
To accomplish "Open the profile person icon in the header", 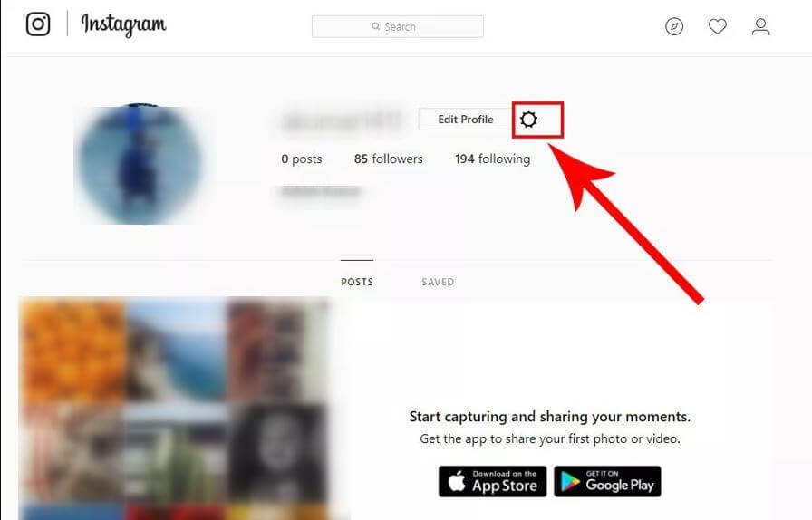I will [760, 26].
